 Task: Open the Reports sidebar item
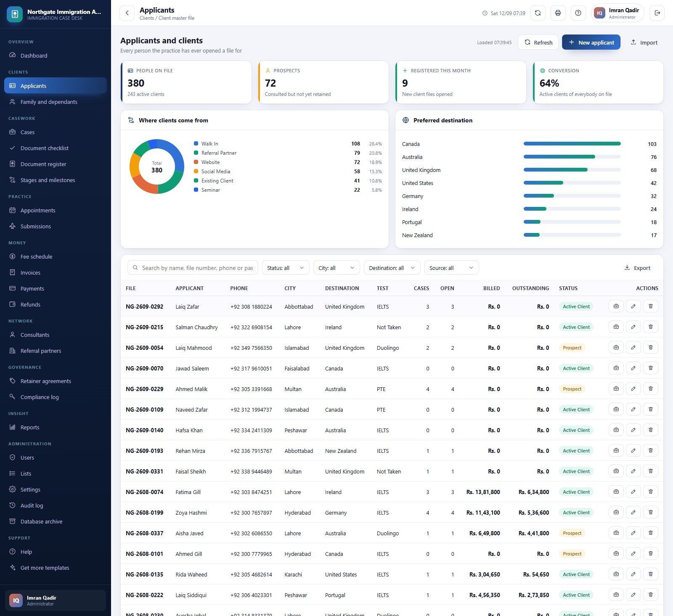coord(56,427)
